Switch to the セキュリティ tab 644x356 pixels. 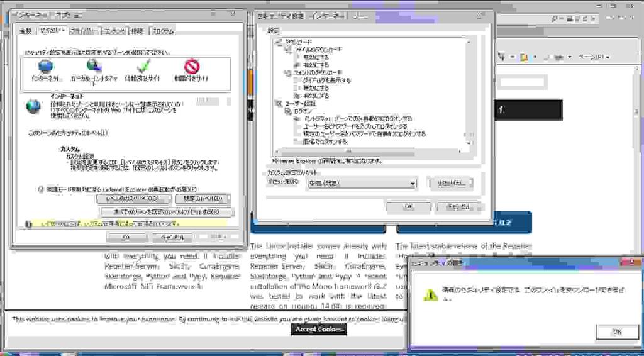click(52, 30)
